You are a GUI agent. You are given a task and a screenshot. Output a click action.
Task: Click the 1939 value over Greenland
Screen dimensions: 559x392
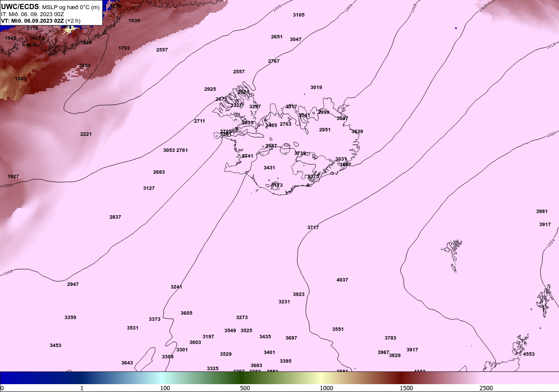click(x=134, y=21)
